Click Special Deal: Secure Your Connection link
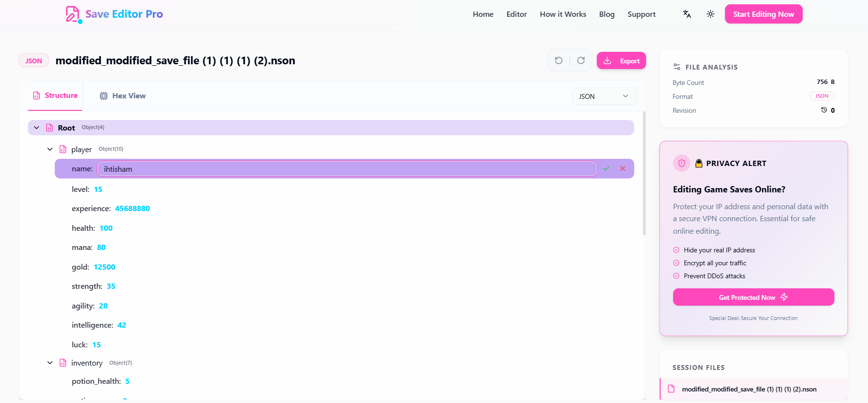868x403 pixels. click(753, 318)
